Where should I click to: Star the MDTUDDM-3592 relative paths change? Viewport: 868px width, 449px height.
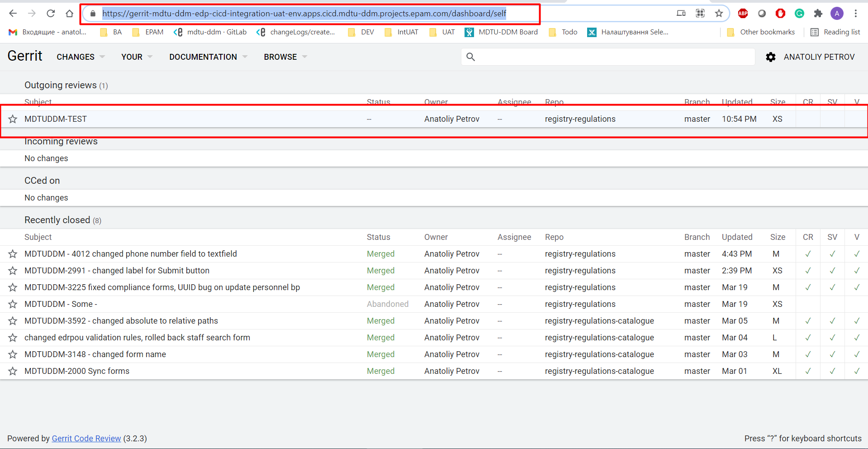point(13,321)
